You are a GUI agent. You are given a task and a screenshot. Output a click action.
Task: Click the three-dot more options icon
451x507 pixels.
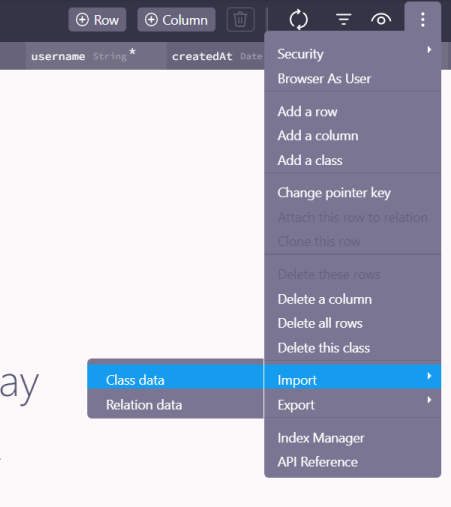(423, 20)
